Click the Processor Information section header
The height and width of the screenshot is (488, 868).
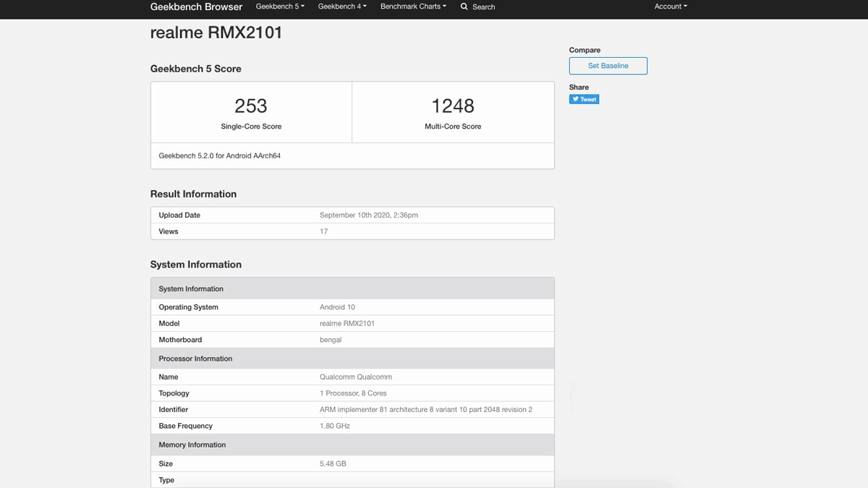click(195, 359)
